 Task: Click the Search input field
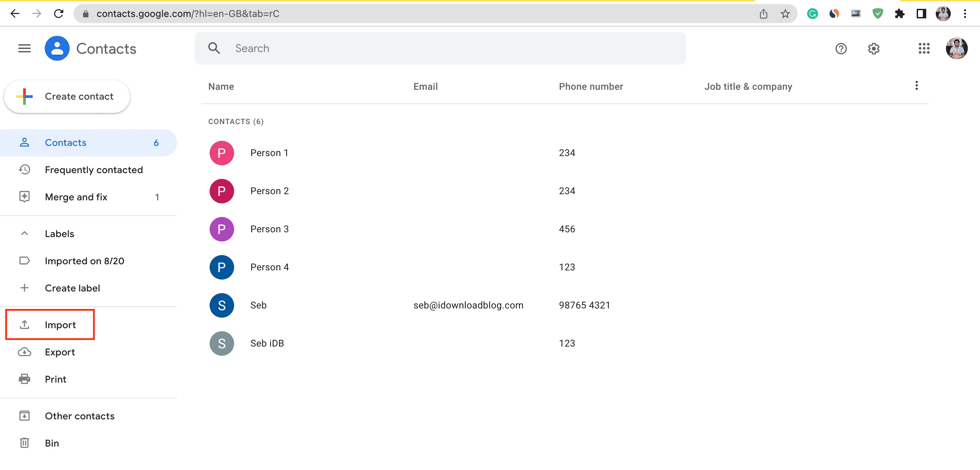(440, 48)
